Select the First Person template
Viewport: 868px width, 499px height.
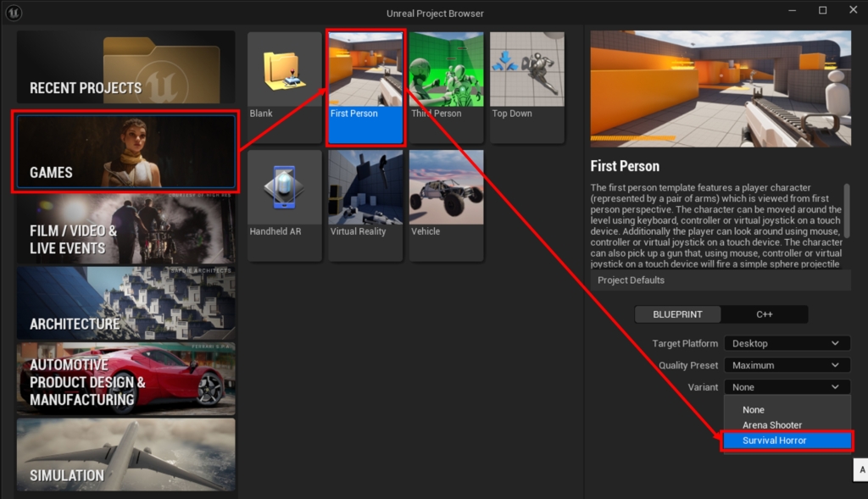(365, 87)
